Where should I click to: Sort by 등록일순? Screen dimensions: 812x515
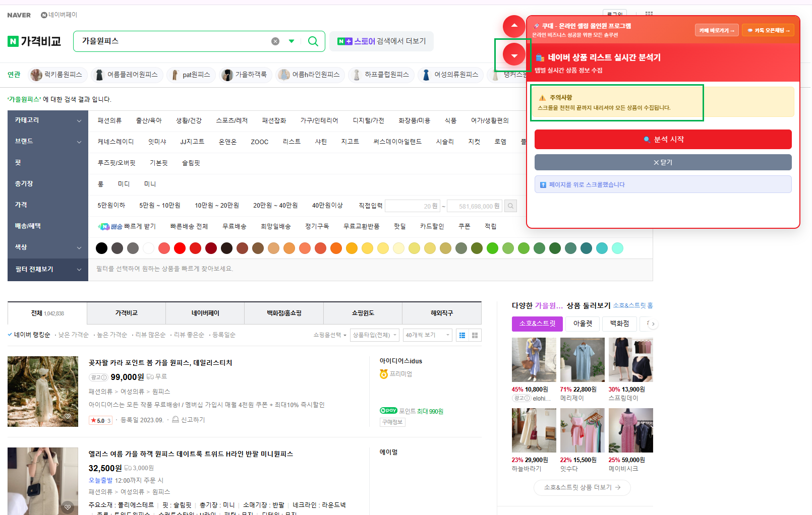(x=224, y=335)
